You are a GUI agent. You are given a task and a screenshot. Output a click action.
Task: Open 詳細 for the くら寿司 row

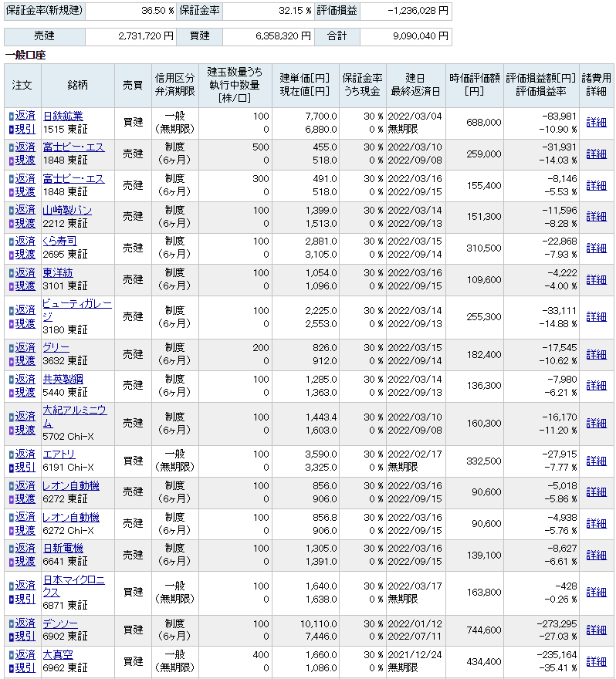click(596, 248)
